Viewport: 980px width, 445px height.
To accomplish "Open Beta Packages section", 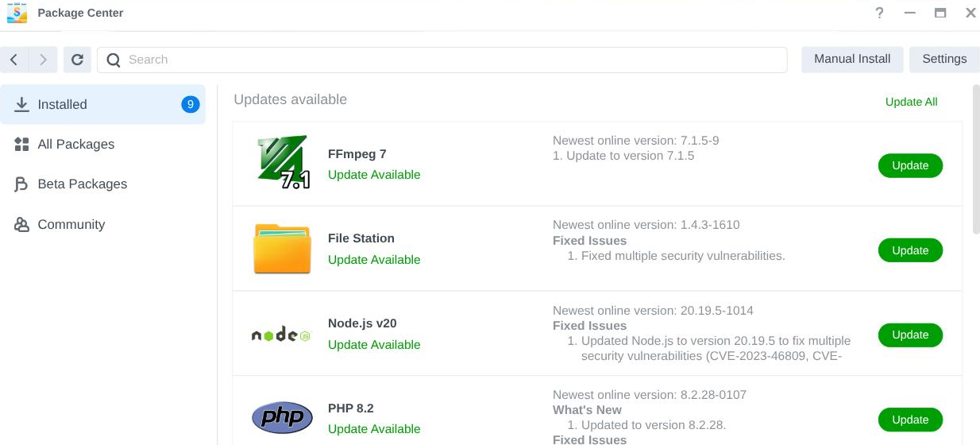I will click(x=83, y=184).
